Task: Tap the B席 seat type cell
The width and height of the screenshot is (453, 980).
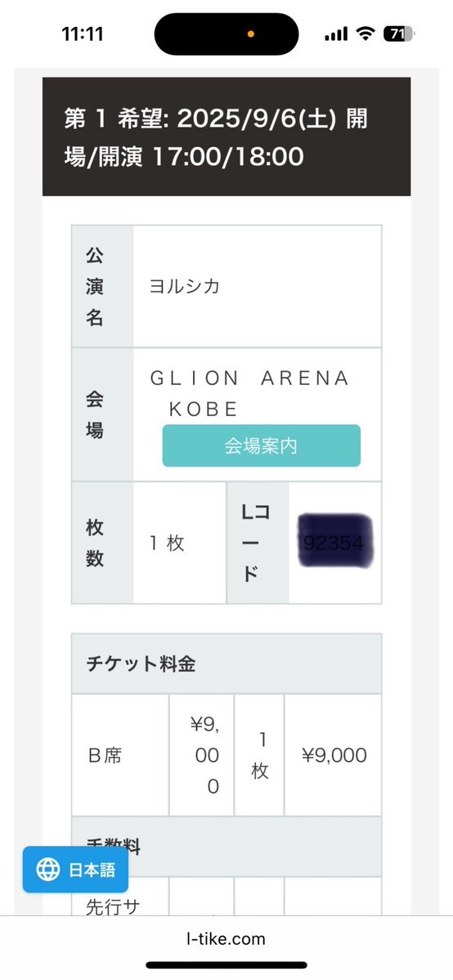Action: pos(120,755)
